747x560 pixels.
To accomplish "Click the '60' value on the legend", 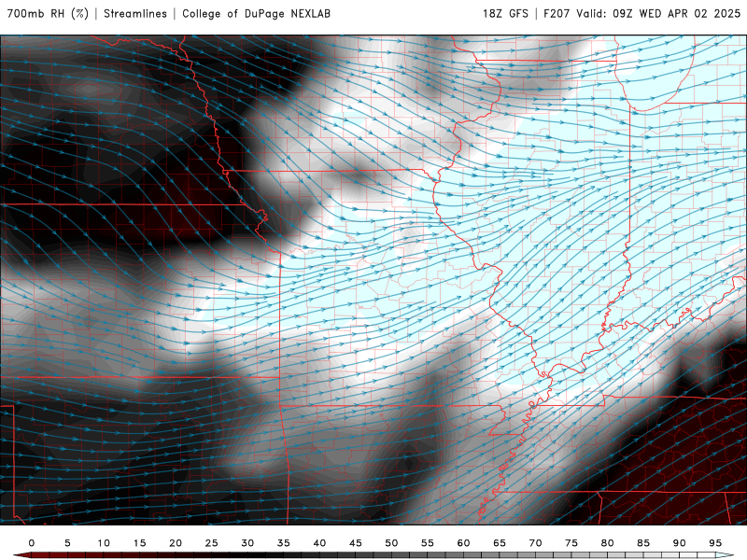I will (463, 543).
